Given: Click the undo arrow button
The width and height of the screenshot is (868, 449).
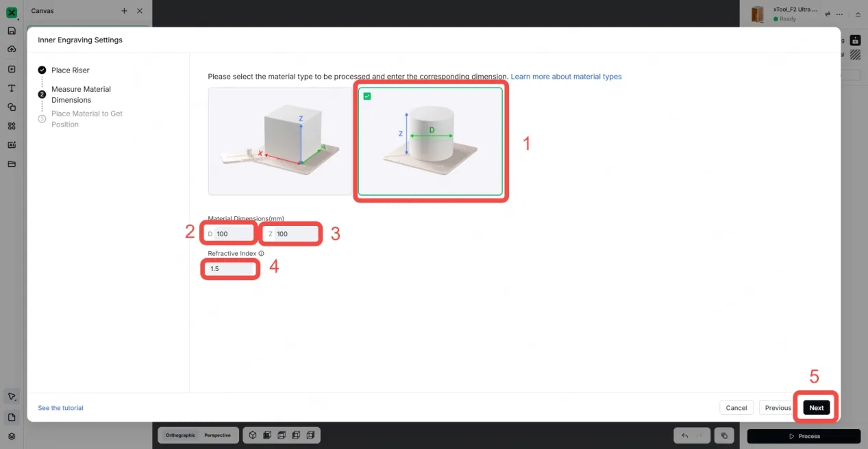Looking at the screenshot, I should tap(684, 435).
